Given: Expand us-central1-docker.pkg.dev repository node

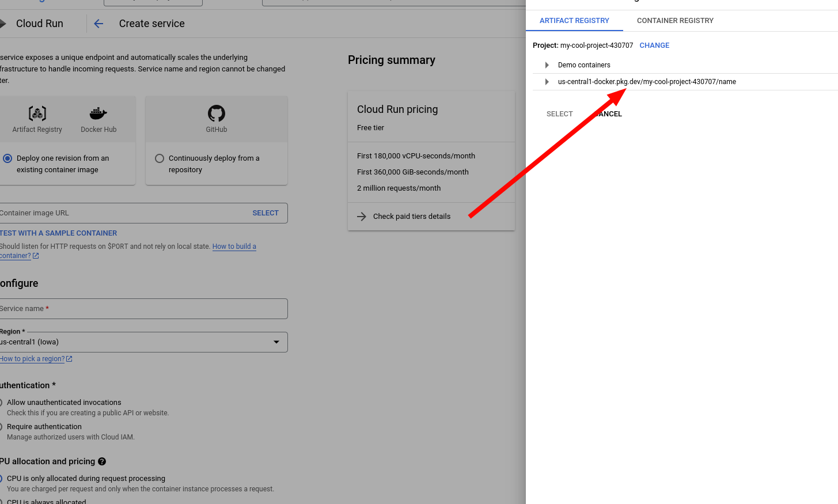Looking at the screenshot, I should click(x=547, y=82).
